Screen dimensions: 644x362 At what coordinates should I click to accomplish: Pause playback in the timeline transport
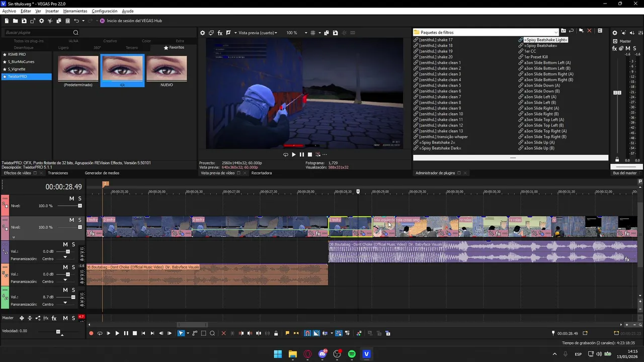click(126, 333)
